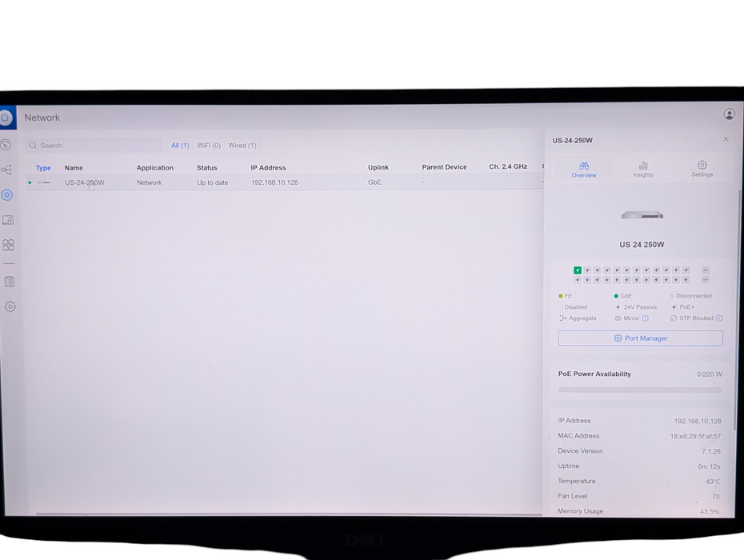Click the Network page title
744x560 pixels.
coord(42,118)
